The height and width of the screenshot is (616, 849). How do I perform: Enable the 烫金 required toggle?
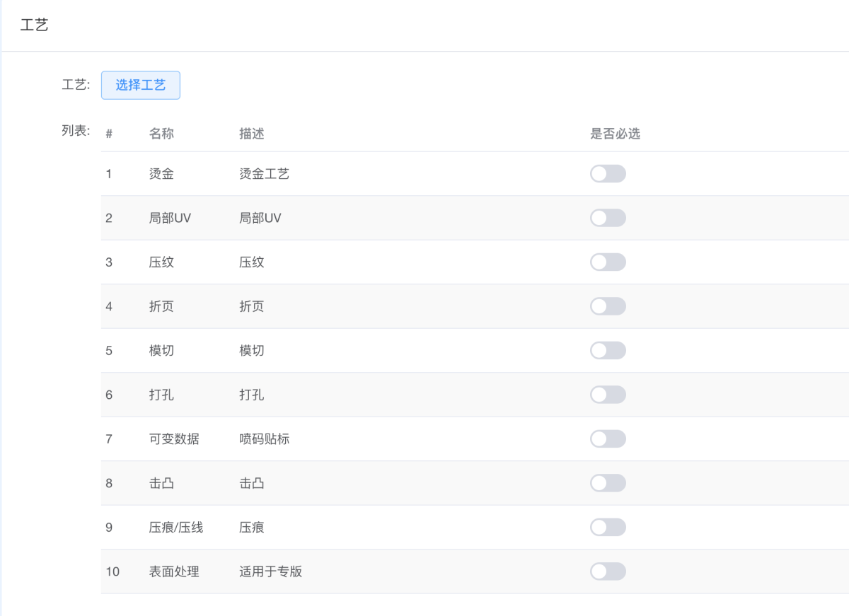[608, 174]
